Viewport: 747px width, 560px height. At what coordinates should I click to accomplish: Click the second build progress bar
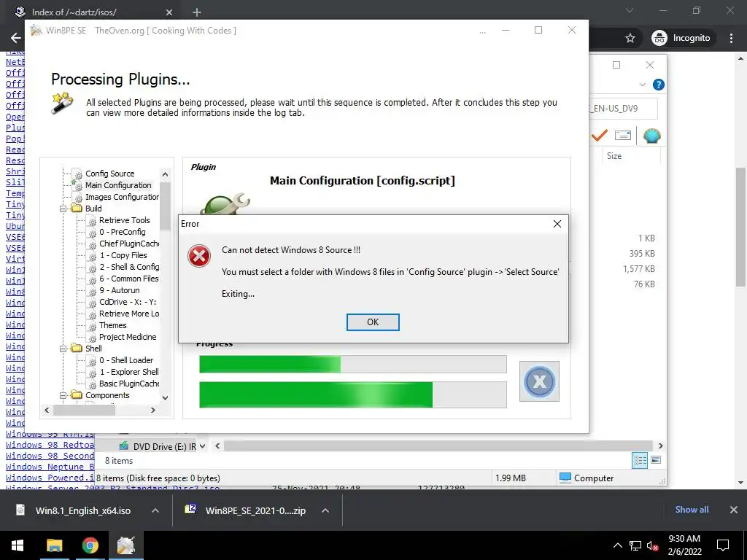[x=352, y=394]
